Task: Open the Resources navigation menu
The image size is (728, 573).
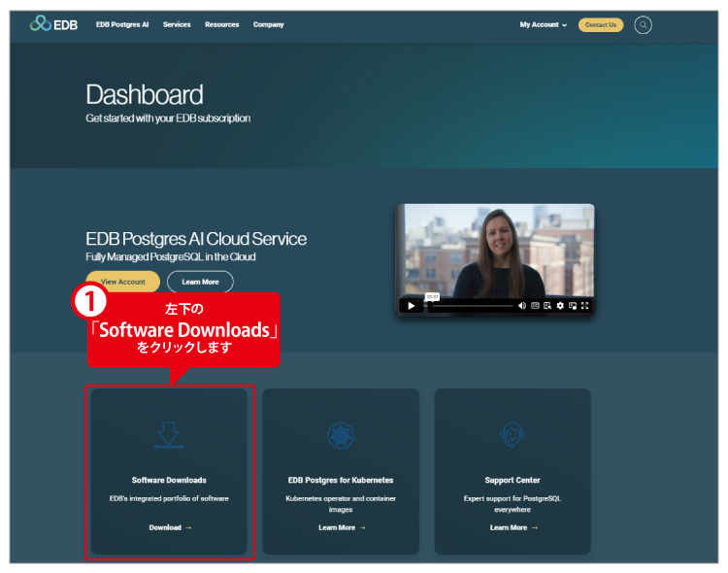Action: (x=221, y=25)
